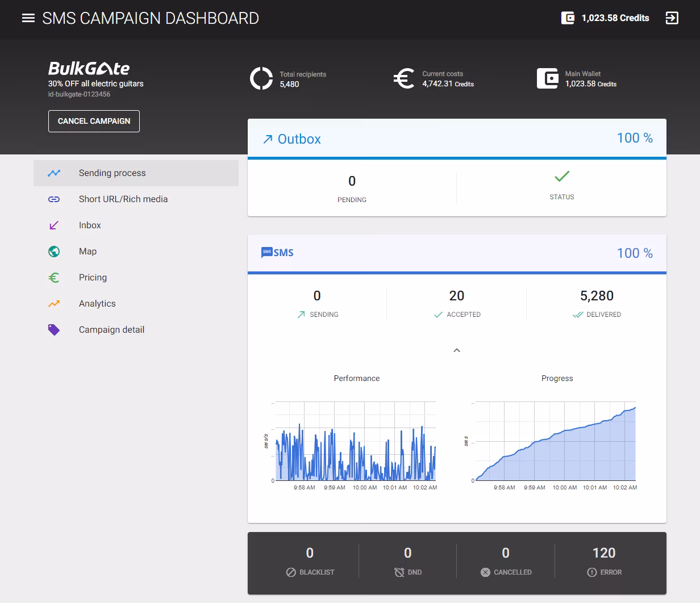Screen dimensions: 700x603
Task: Open the Analytics section
Action: tap(136, 304)
